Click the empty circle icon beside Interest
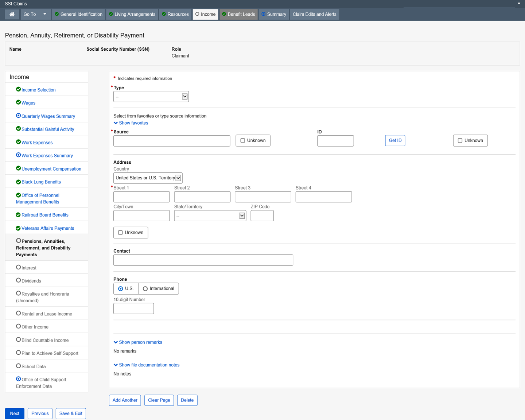The image size is (525, 420). pos(18,267)
